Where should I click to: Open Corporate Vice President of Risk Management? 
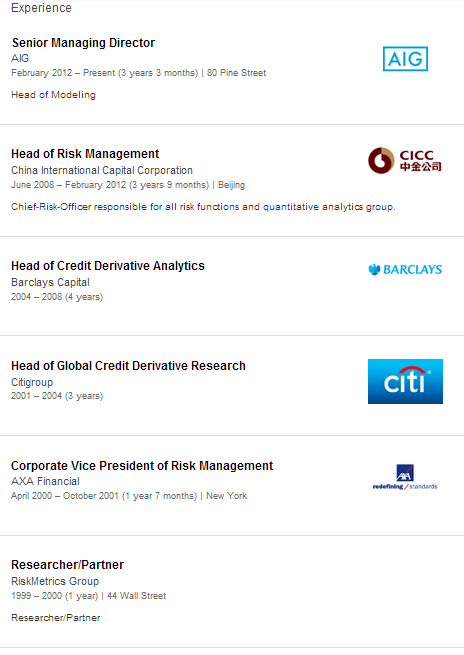tap(142, 466)
